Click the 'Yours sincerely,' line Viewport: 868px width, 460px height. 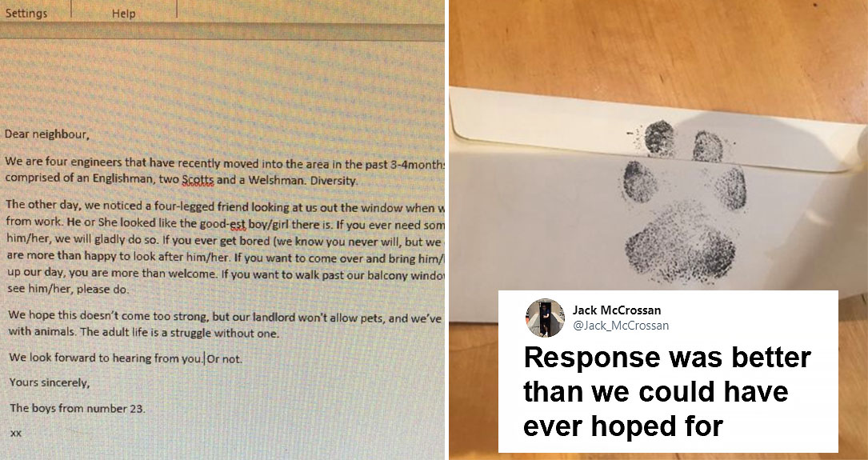pyautogui.click(x=50, y=382)
